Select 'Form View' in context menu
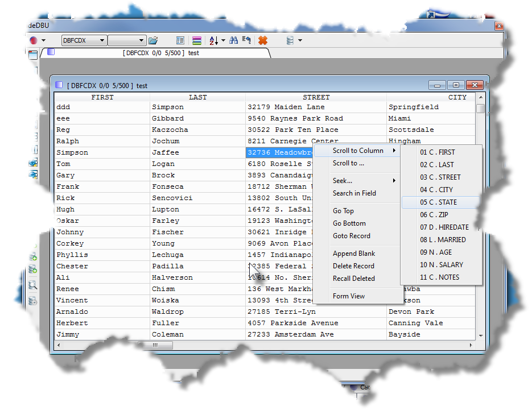This screenshot has width=532, height=411. [348, 296]
